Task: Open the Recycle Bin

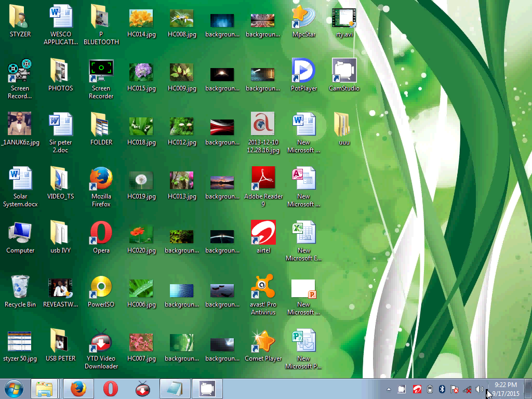Action: [20, 286]
